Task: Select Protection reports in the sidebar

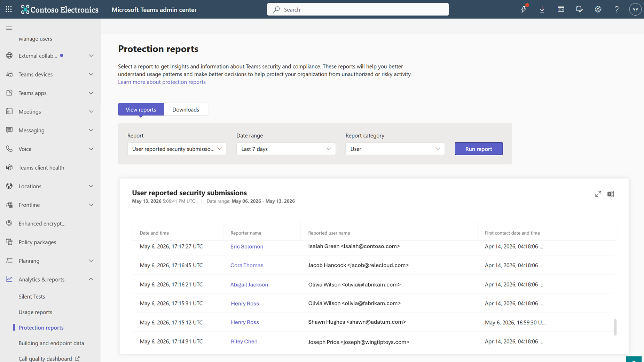Action: pyautogui.click(x=41, y=328)
